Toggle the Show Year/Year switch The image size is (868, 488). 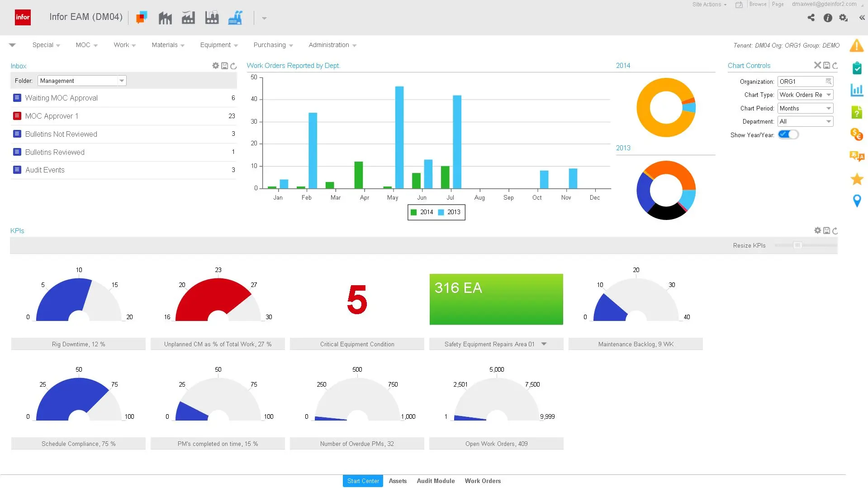tap(788, 134)
